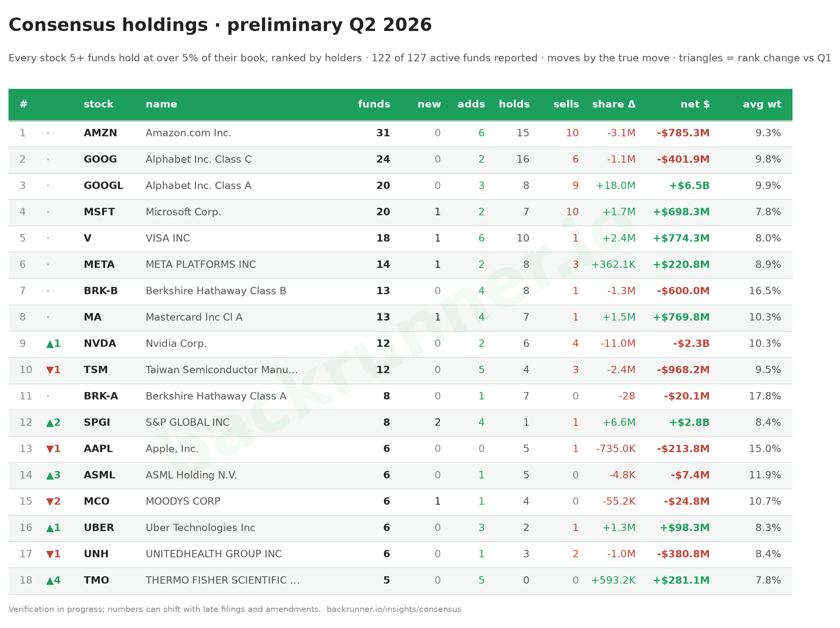
Task: Click the share Δ column header
Action: [x=614, y=104]
